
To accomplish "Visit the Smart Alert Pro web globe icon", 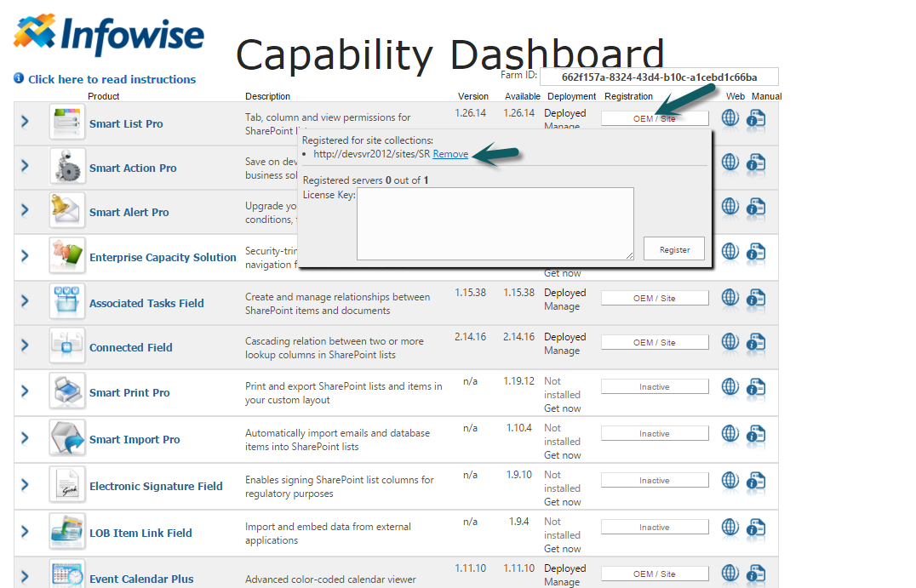I will click(730, 207).
